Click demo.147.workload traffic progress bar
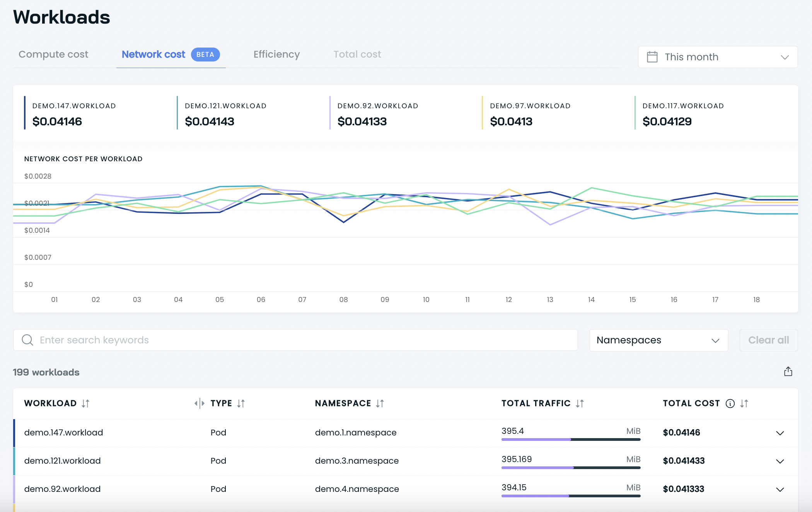The width and height of the screenshot is (812, 512). click(571, 439)
